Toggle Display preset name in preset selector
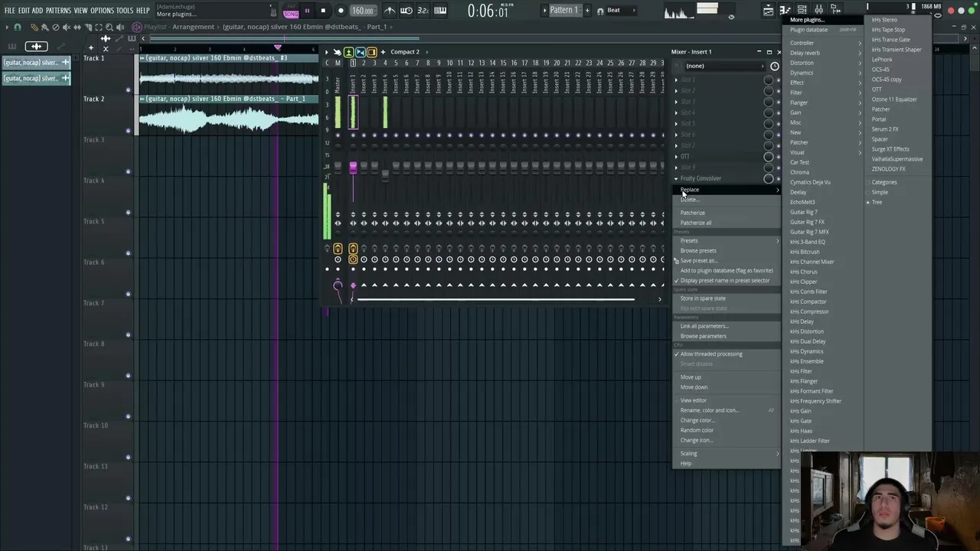This screenshot has width=980, height=551. coord(725,280)
